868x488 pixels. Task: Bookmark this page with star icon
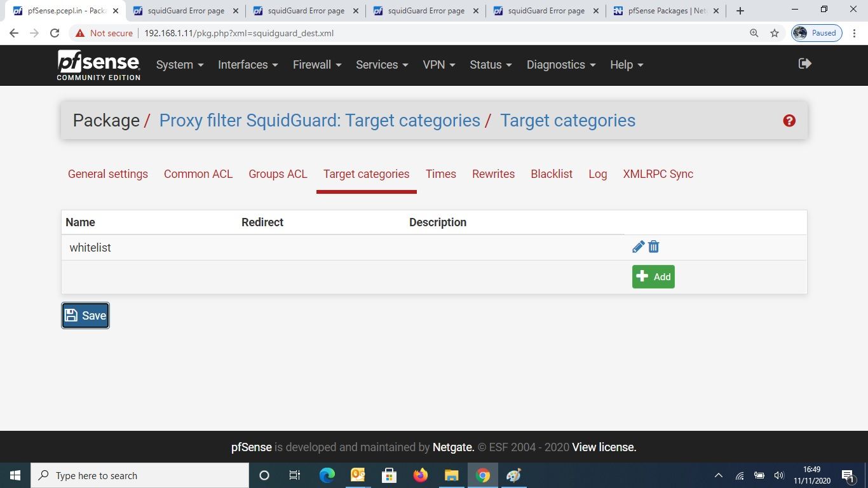click(x=774, y=33)
